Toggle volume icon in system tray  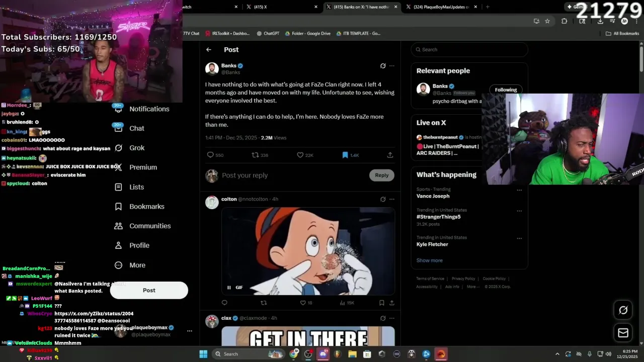point(608,354)
